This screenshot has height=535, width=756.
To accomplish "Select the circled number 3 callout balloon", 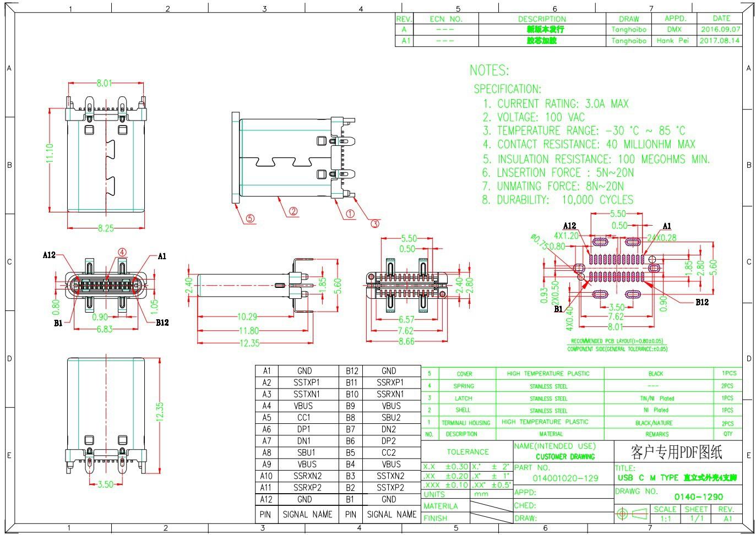I will [x=375, y=223].
